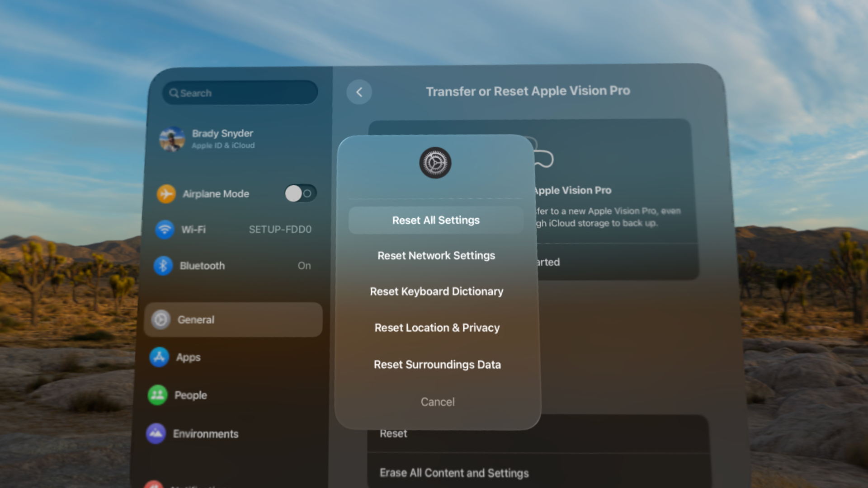
Task: Cancel the reset dialog
Action: coord(438,402)
